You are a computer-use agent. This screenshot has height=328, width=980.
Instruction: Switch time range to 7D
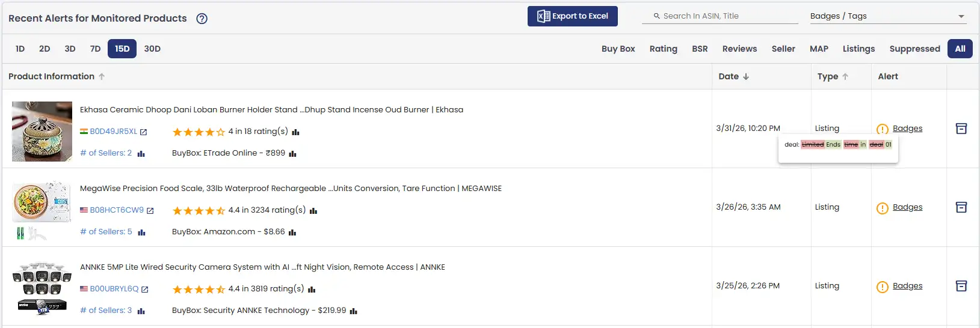coord(95,49)
